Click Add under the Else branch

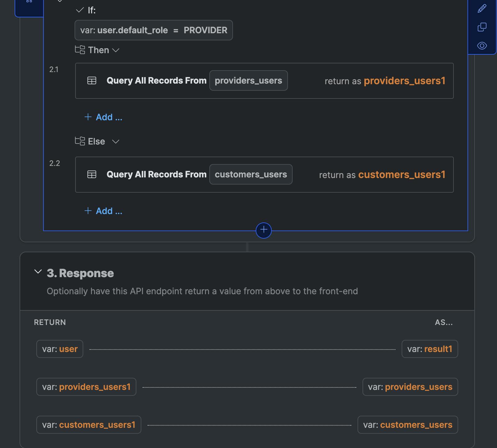[103, 211]
